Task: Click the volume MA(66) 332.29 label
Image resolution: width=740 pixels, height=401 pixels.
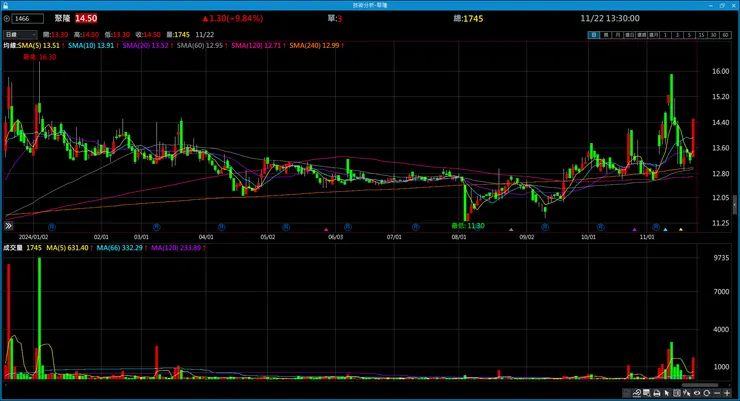Action: [x=122, y=248]
